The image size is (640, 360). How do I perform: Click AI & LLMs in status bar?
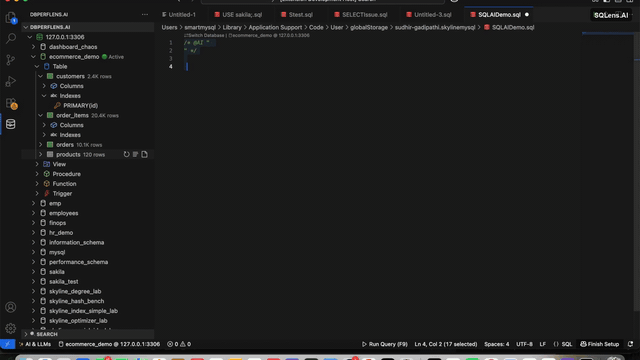click(x=35, y=344)
